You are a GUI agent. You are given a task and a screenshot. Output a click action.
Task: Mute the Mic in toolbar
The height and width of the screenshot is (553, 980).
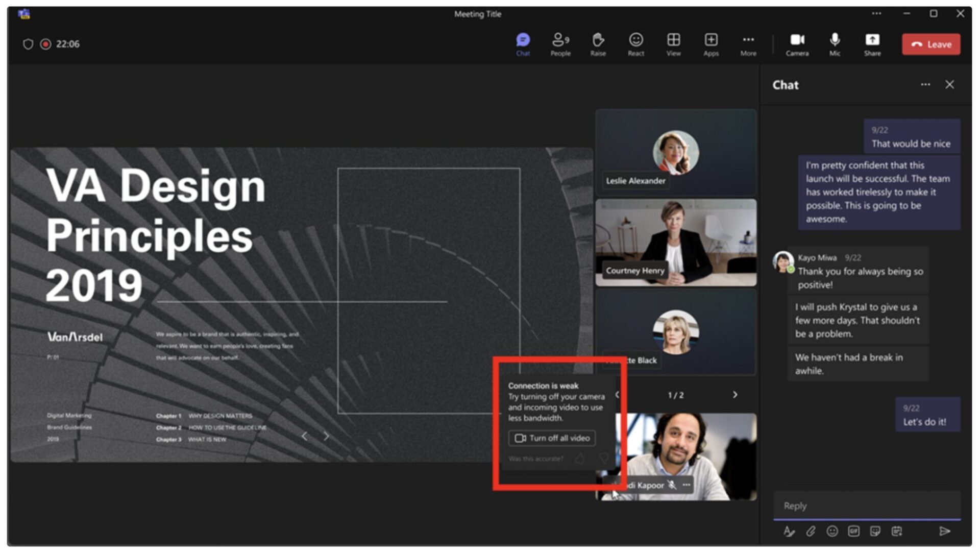click(x=835, y=44)
